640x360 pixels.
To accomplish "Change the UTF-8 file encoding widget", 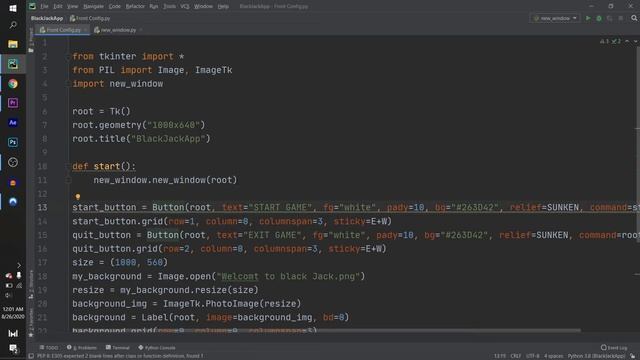I will 533,356.
